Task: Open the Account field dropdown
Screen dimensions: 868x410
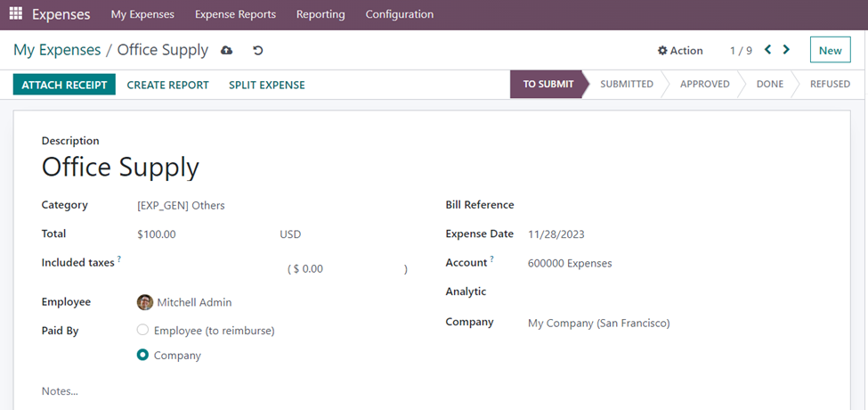Action: 570,263
